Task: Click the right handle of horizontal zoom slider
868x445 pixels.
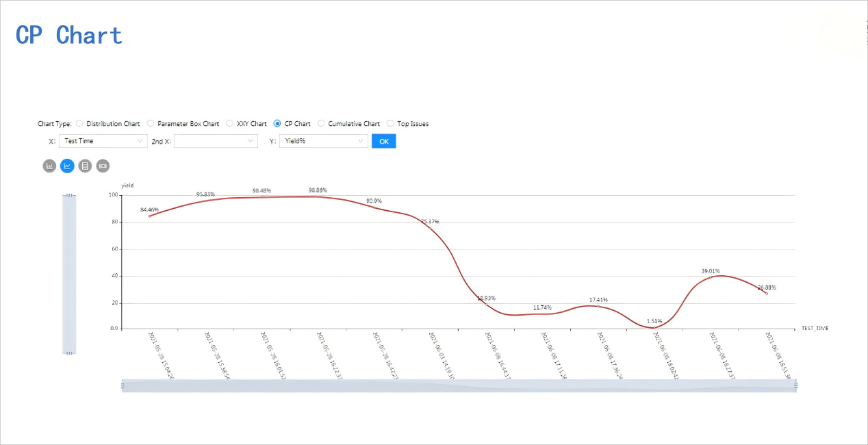Action: pyautogui.click(x=796, y=386)
